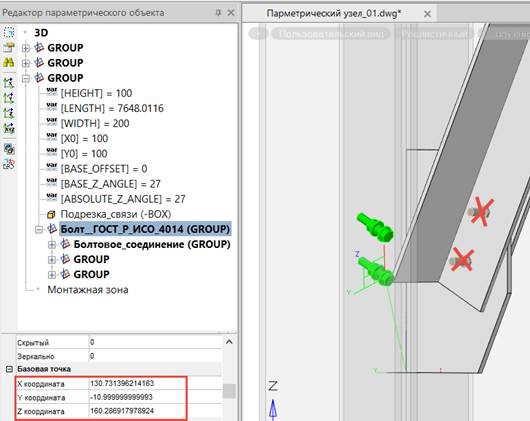Select the [BASE_OFFSET] = 0 variable

coord(104,169)
